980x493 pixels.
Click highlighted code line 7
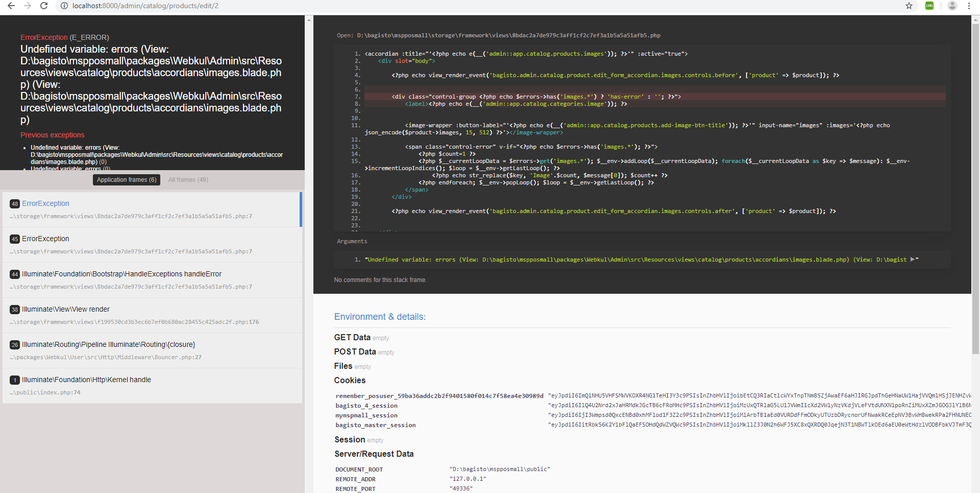[x=655, y=97]
